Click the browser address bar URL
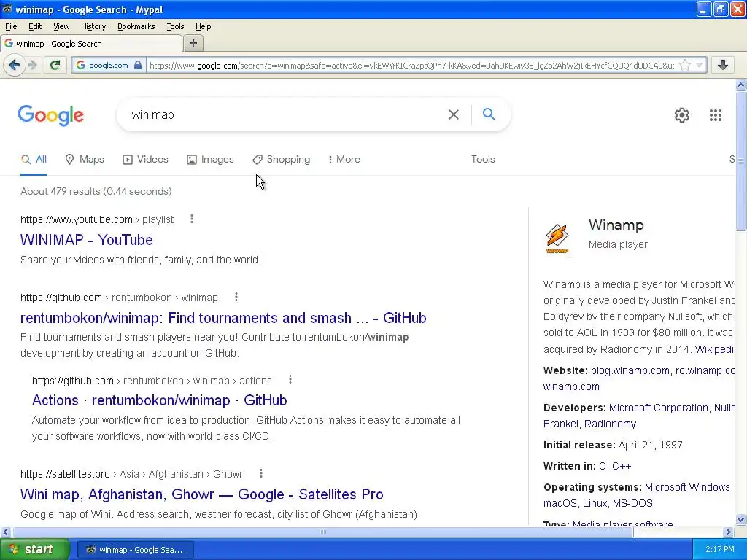Screen dimensions: 747x560 411,65
